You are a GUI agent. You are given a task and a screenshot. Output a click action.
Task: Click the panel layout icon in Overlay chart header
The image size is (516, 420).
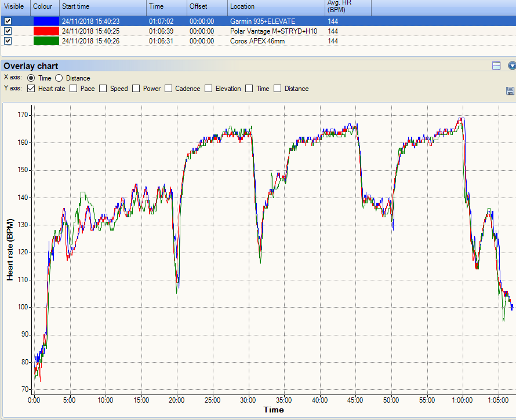click(x=496, y=65)
